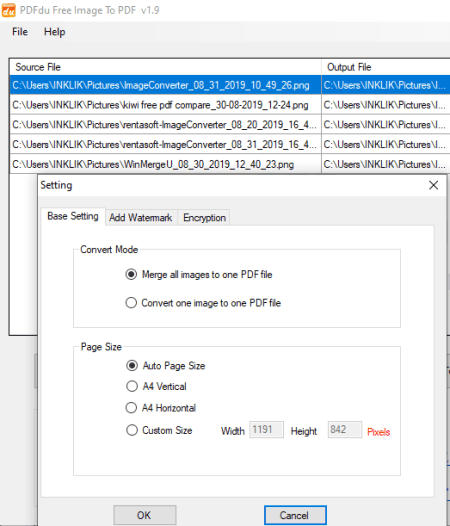Switch to the Encryption tab
This screenshot has height=526, width=450.
coord(204,217)
